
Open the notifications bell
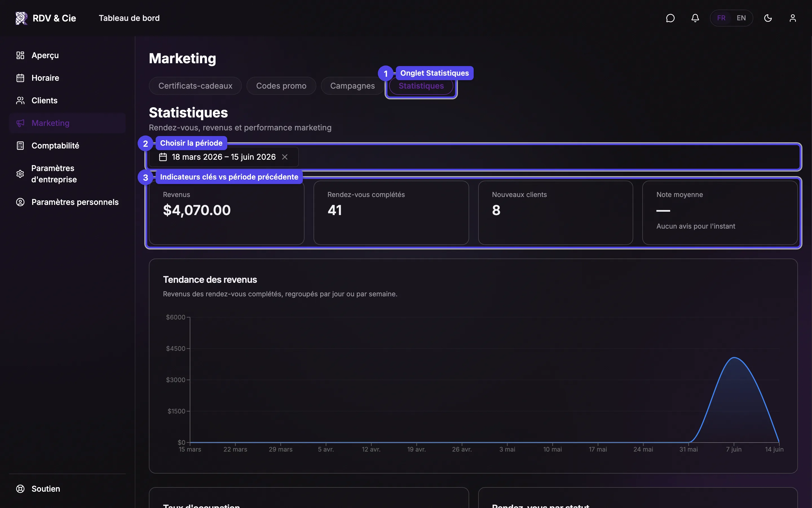[x=695, y=18]
